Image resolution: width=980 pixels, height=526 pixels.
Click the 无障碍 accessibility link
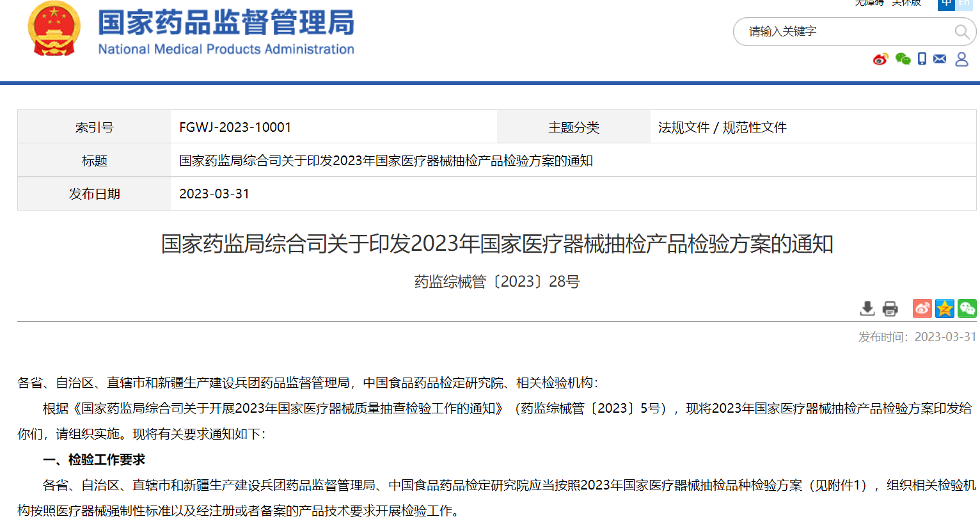(869, 3)
